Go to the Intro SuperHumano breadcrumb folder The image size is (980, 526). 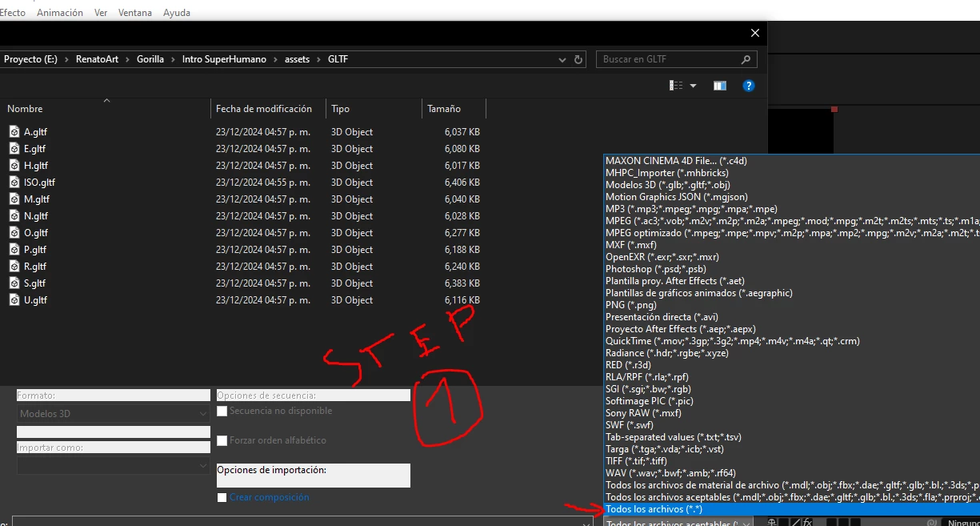pyautogui.click(x=224, y=59)
